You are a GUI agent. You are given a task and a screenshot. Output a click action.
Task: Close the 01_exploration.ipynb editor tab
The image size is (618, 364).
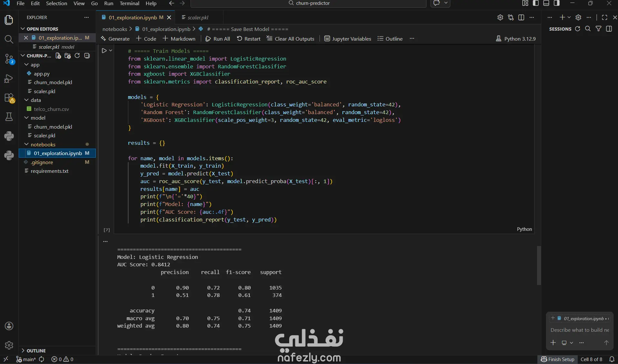pos(169,17)
